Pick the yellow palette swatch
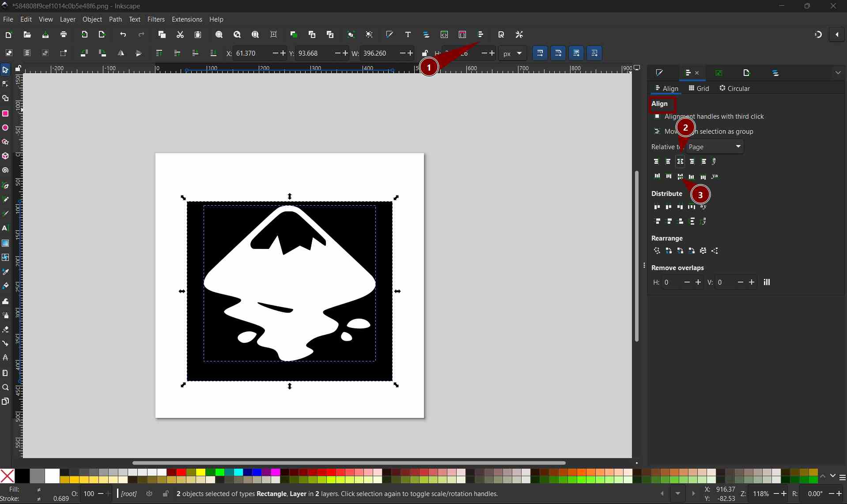The width and height of the screenshot is (847, 504). pyautogui.click(x=200, y=472)
